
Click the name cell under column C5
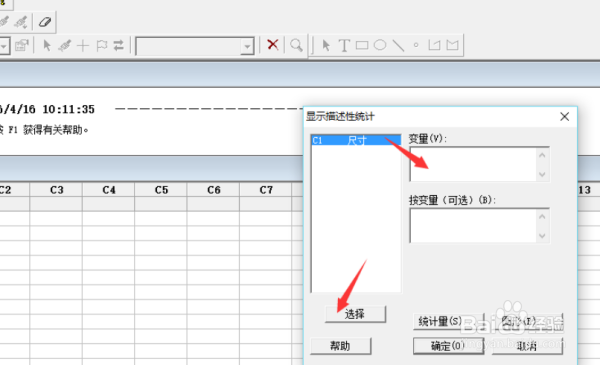click(161, 204)
